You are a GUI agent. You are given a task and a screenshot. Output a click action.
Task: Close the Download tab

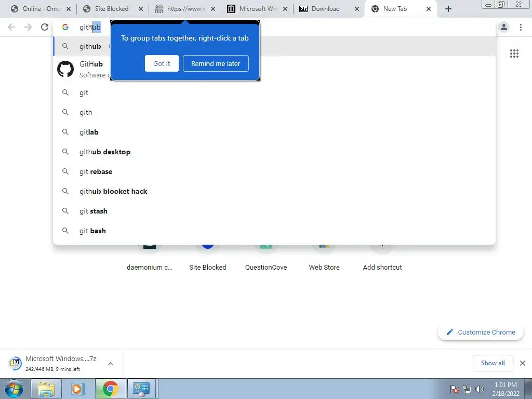[x=357, y=9]
